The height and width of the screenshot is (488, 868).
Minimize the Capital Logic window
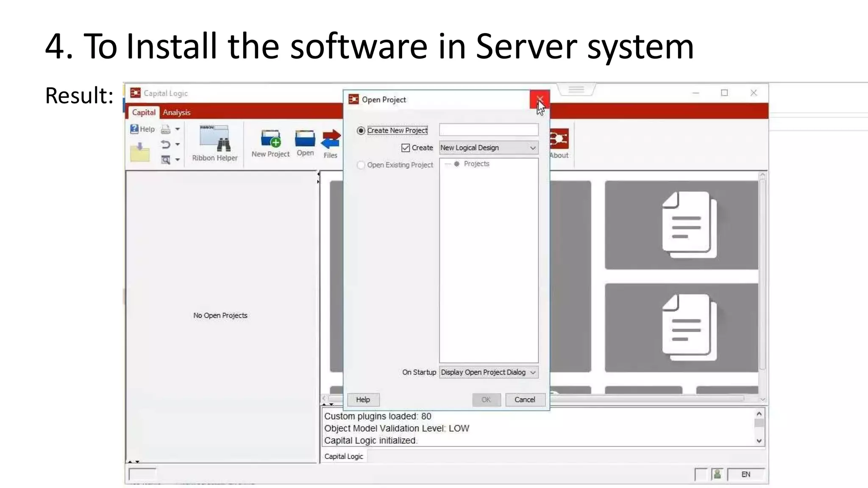[x=696, y=93]
